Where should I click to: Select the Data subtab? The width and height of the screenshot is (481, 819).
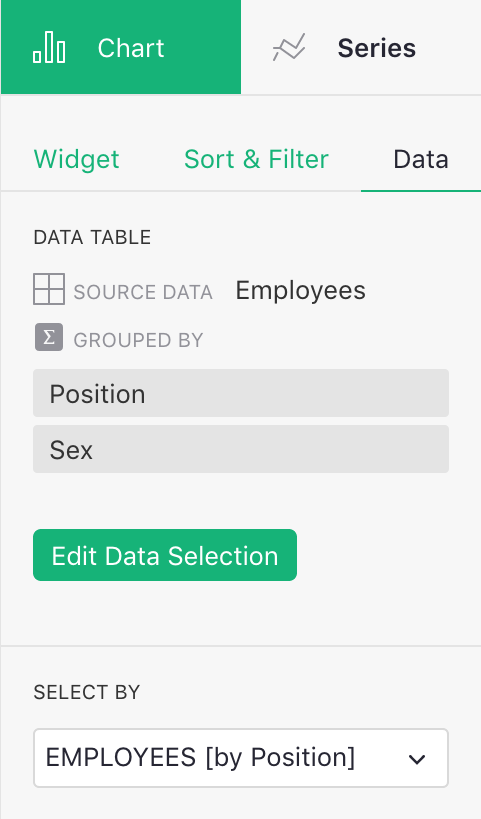[x=420, y=159]
